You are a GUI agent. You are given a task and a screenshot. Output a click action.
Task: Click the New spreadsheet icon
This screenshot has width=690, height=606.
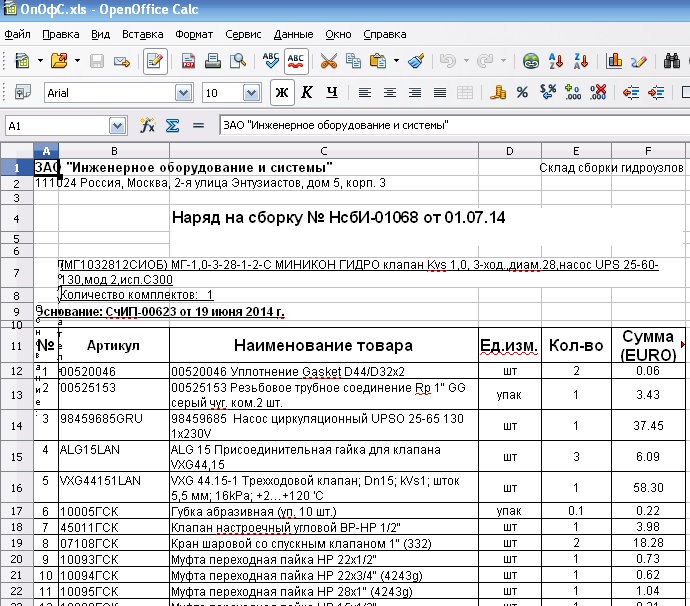[x=22, y=61]
